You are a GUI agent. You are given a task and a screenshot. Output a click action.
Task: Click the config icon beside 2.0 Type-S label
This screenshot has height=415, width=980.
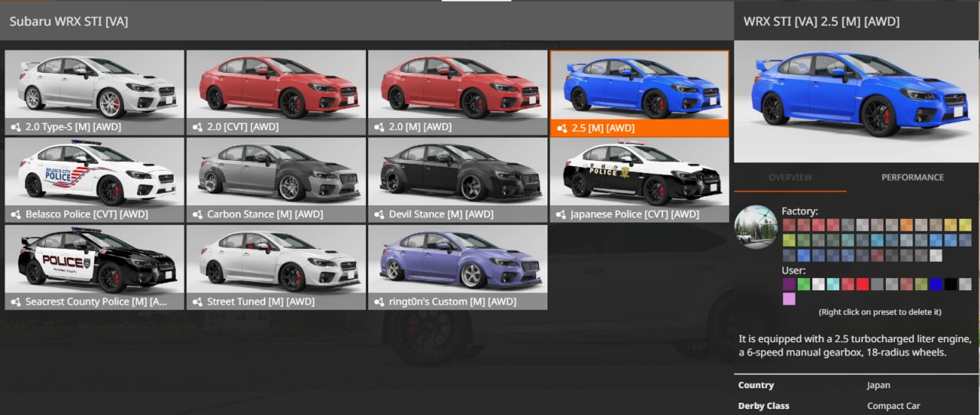coord(15,128)
